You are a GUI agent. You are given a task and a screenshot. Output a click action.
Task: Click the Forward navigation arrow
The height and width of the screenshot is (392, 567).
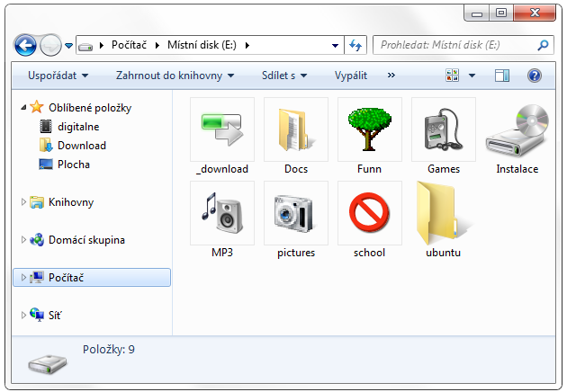pyautogui.click(x=50, y=46)
